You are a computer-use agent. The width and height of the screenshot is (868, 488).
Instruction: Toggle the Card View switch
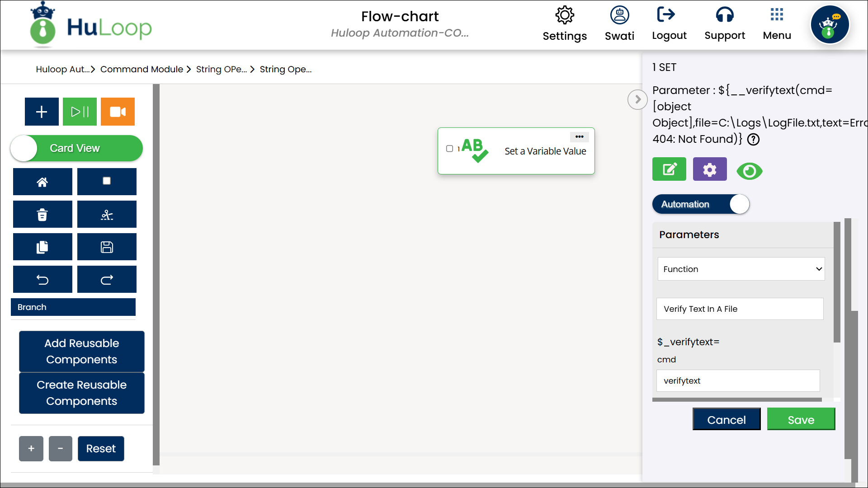[76, 148]
